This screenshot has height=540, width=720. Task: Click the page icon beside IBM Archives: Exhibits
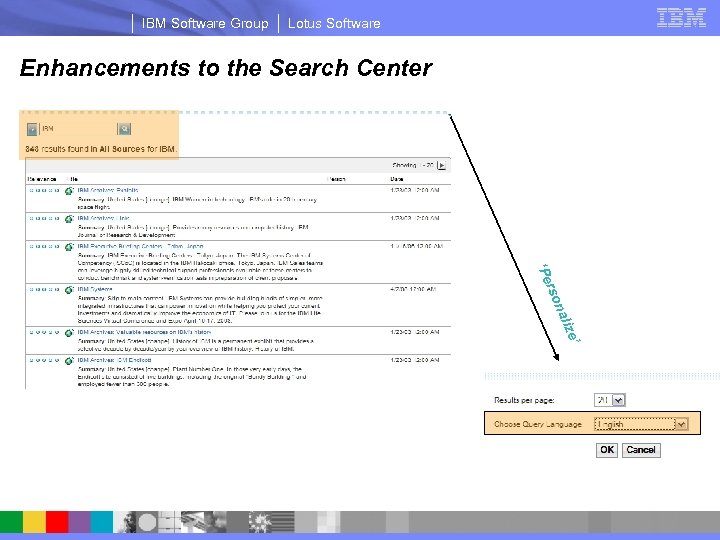click(69, 191)
